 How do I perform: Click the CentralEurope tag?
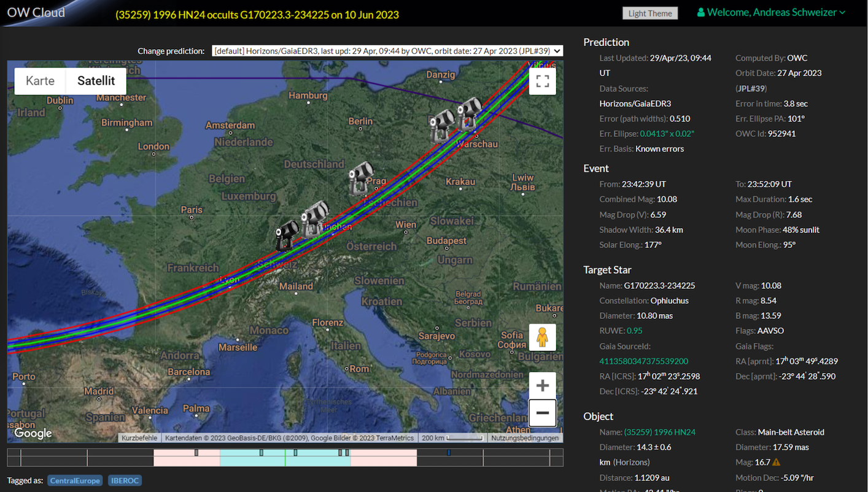pyautogui.click(x=75, y=480)
